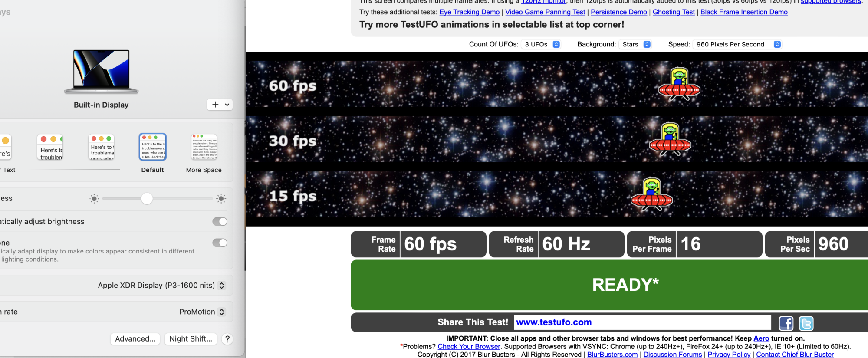Click the UFO in 15 fps lane
This screenshot has height=358, width=868.
coord(652,194)
